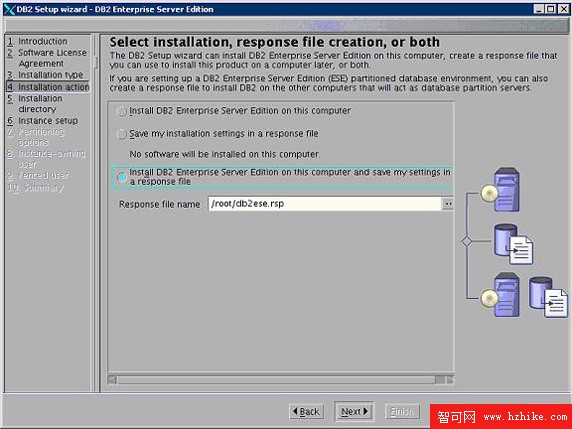Click the Next button
Image resolution: width=572 pixels, height=429 pixels.
point(354,411)
